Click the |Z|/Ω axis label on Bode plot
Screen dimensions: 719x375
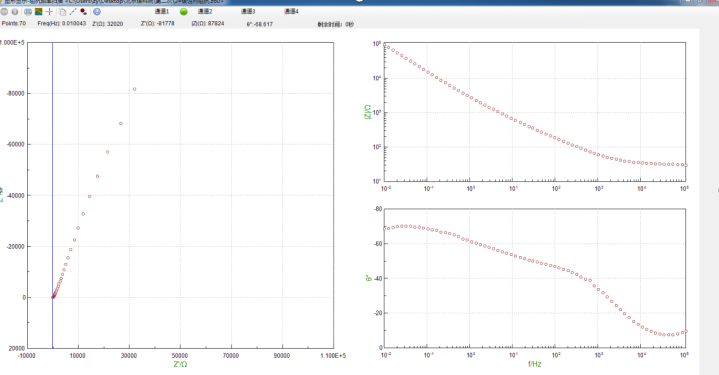[367, 112]
